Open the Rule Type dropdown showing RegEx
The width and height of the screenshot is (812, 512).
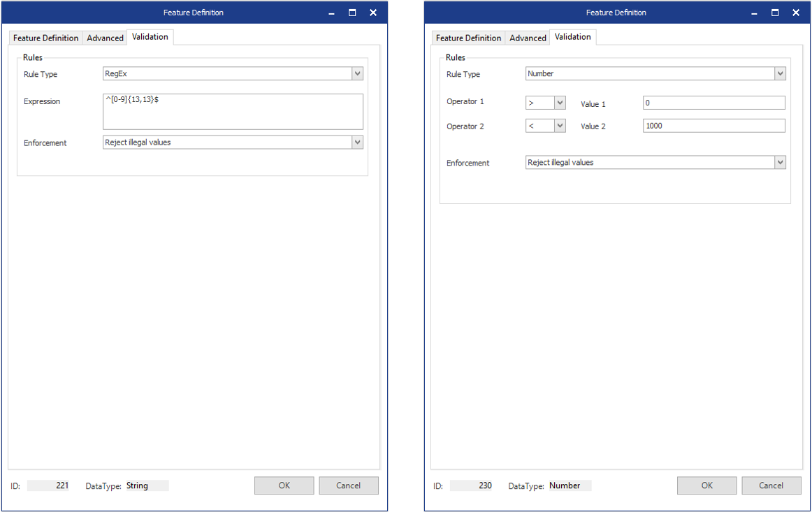coord(357,73)
